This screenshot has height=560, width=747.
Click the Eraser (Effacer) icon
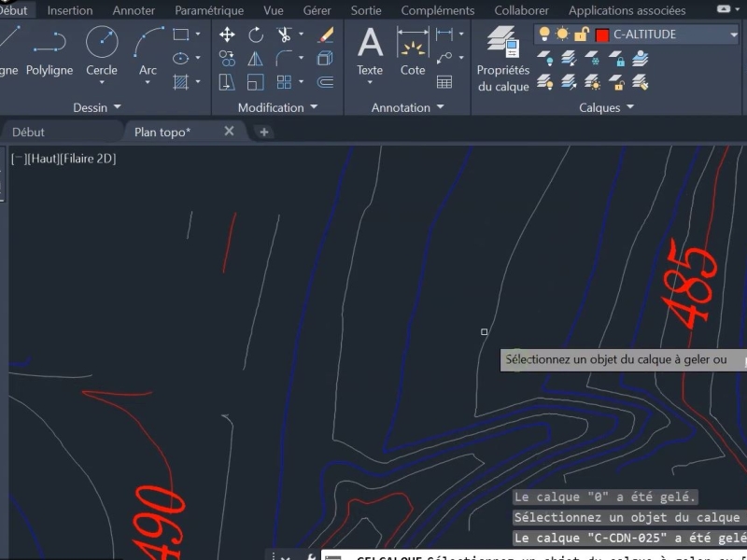click(x=326, y=35)
